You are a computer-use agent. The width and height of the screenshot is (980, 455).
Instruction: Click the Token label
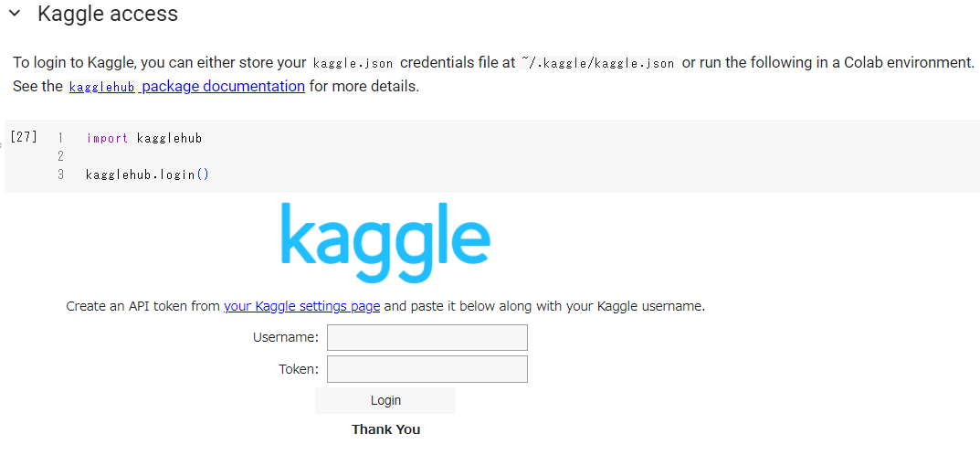click(x=299, y=369)
